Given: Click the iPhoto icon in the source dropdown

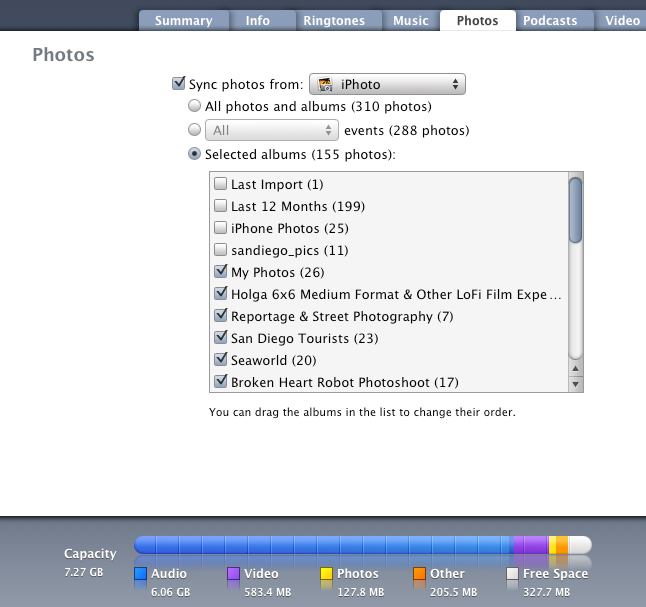Looking at the screenshot, I should [325, 84].
